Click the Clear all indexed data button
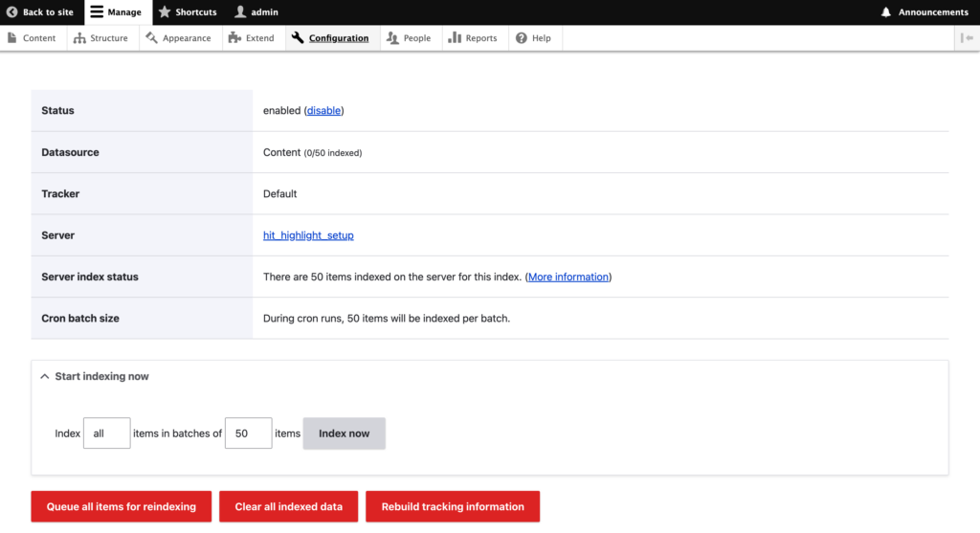Screen dimensions: 980x533 tap(288, 507)
